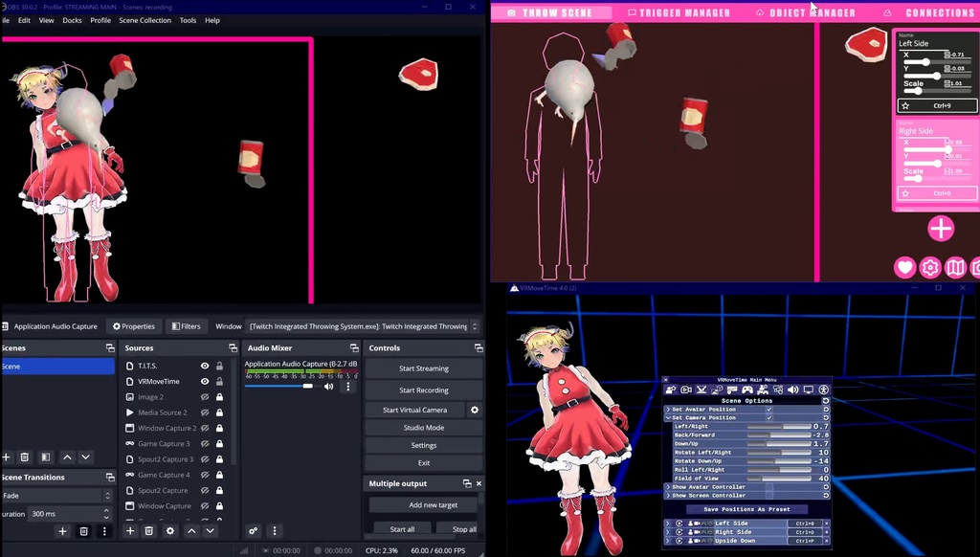Open source properties gear below the Sources list

tap(169, 530)
